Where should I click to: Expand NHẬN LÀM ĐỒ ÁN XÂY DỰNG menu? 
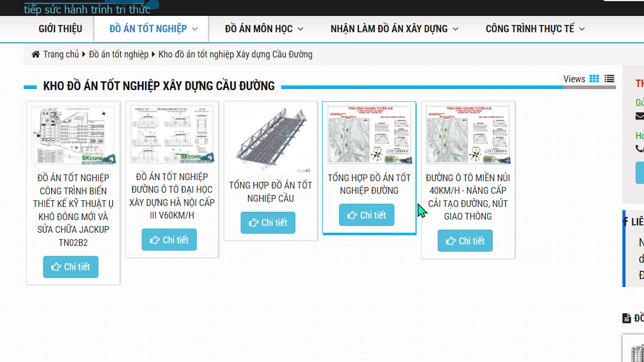[x=394, y=29]
